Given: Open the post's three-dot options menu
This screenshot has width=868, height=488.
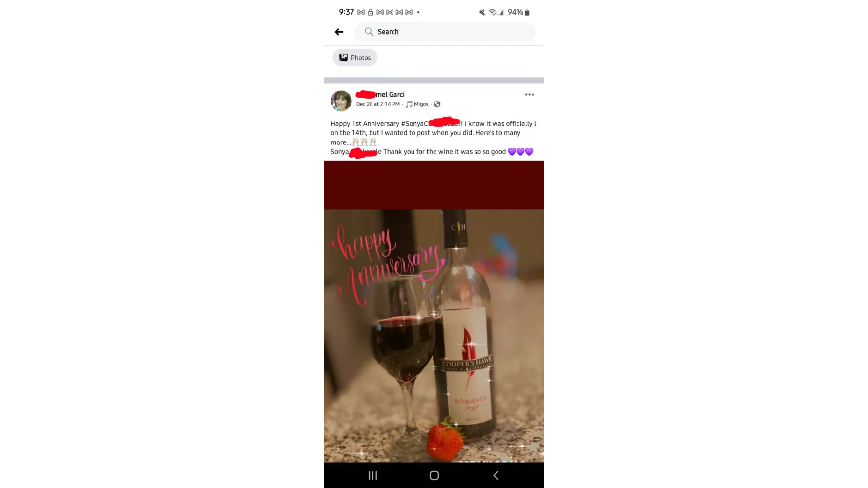Looking at the screenshot, I should coord(529,95).
